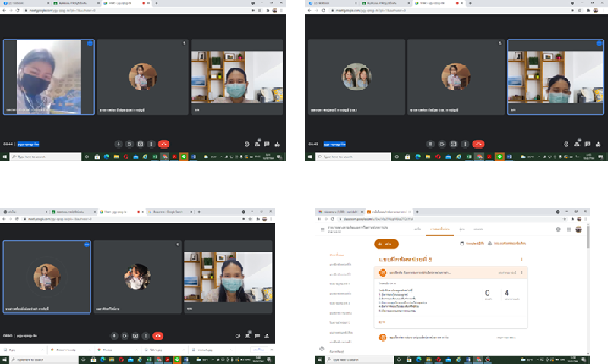
Task: Show the people list in the top-left Meet window
Action: 258,144
